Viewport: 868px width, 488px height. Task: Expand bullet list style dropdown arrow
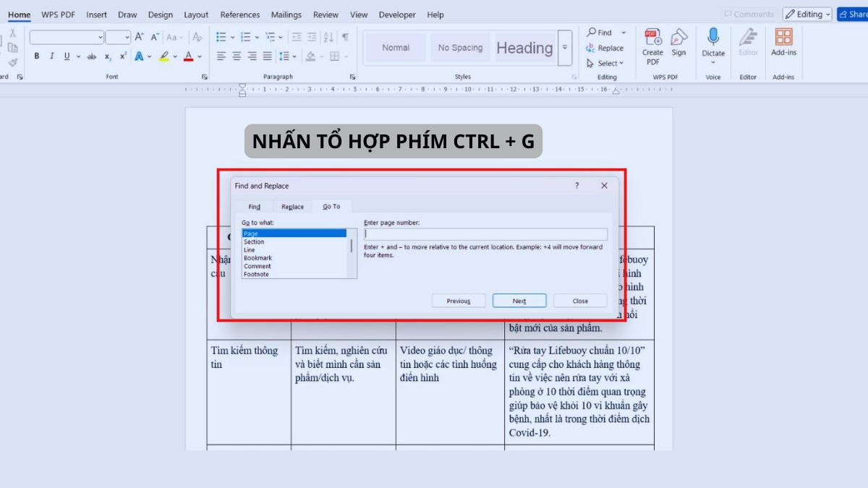coord(231,37)
